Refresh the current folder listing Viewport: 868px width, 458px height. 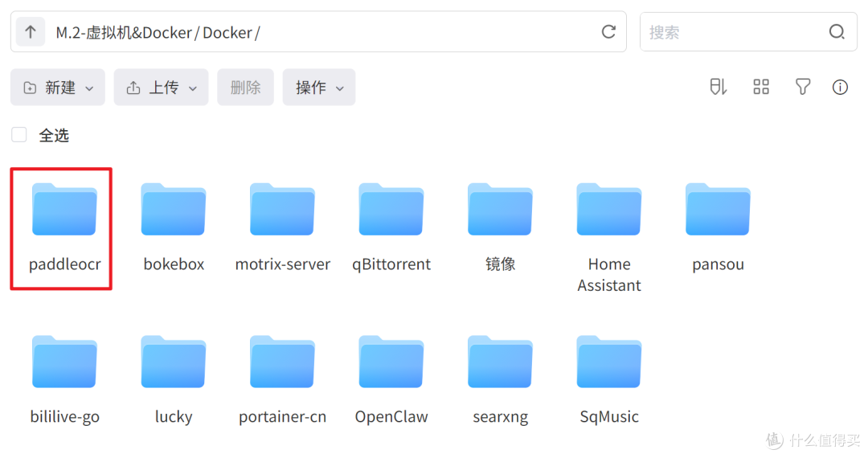pos(608,32)
